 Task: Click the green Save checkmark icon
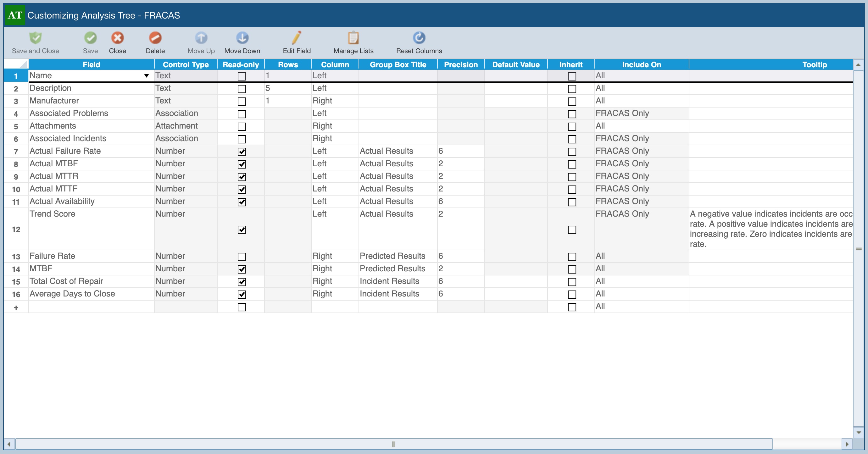click(x=90, y=38)
